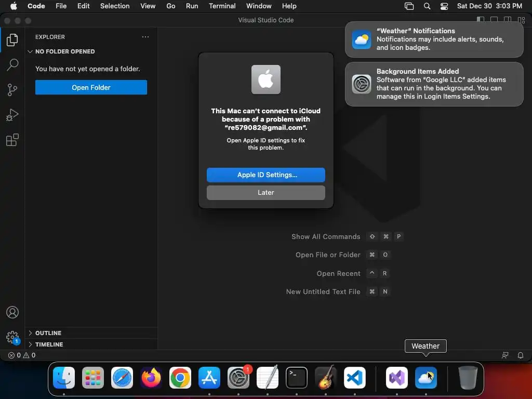Image resolution: width=532 pixels, height=399 pixels.
Task: Open Terminal from the Dock
Action: (297, 377)
